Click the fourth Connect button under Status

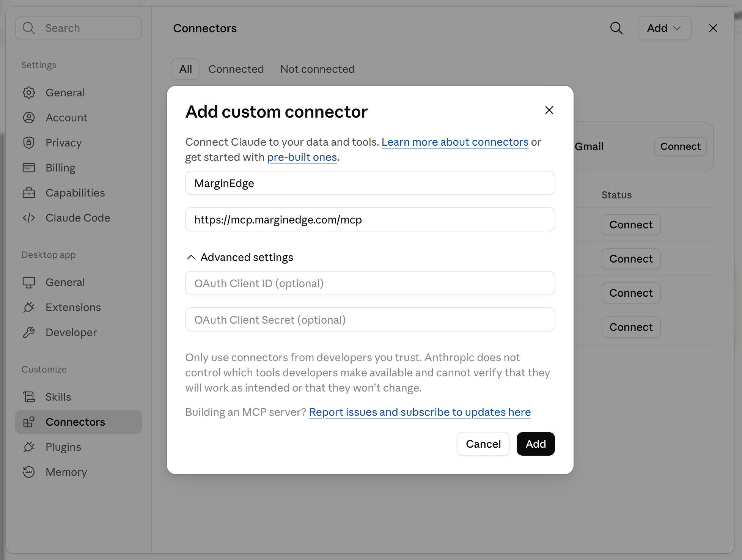[x=631, y=327]
